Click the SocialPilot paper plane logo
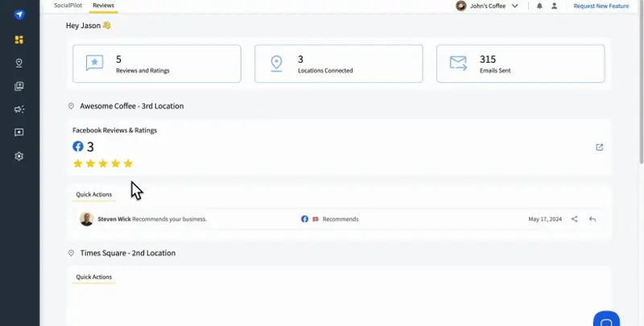644x326 pixels. (19, 15)
